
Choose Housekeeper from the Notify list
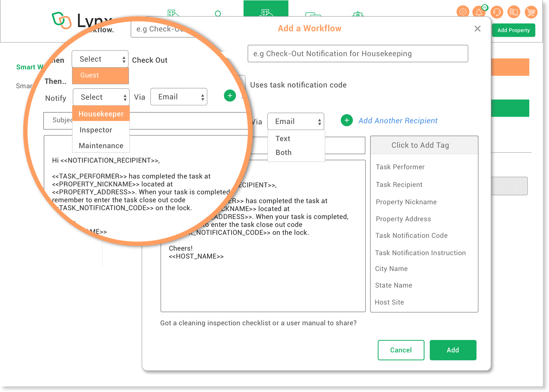tap(101, 114)
